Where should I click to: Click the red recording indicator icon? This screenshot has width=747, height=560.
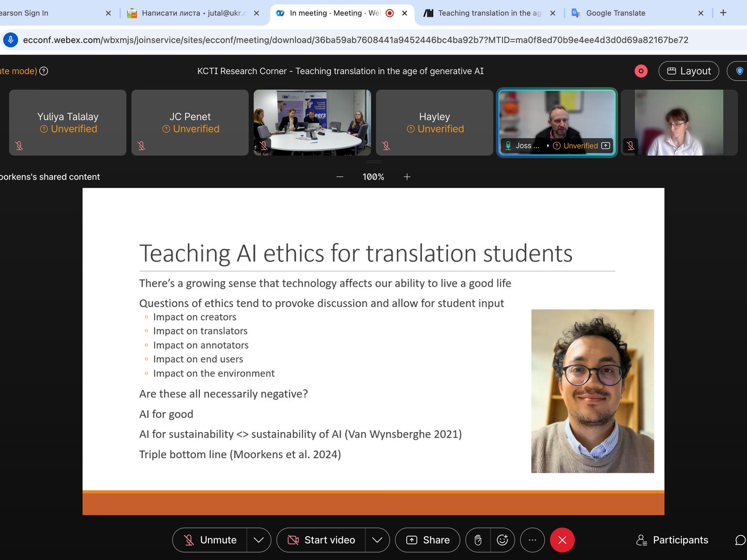pos(641,71)
